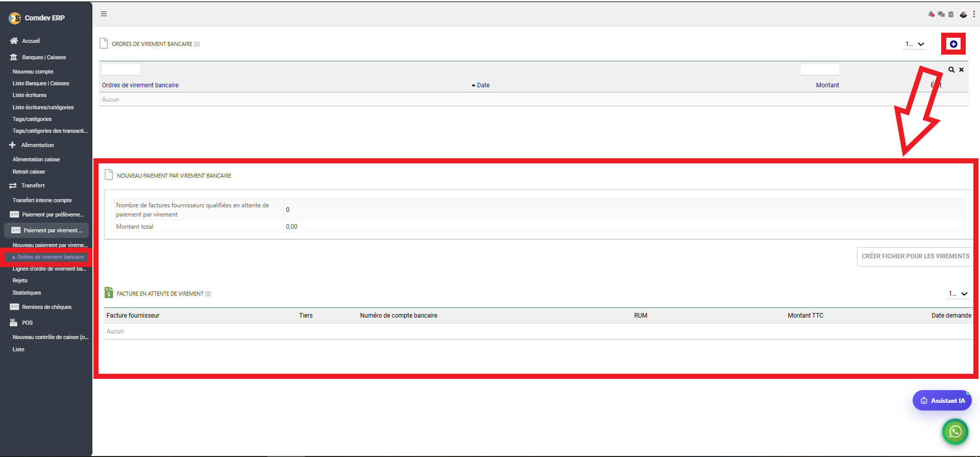
Task: Click the POS register icon
Action: (14, 323)
